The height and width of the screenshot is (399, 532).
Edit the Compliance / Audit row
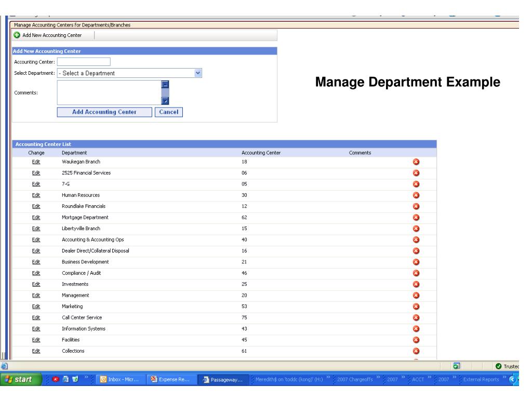[x=36, y=273]
